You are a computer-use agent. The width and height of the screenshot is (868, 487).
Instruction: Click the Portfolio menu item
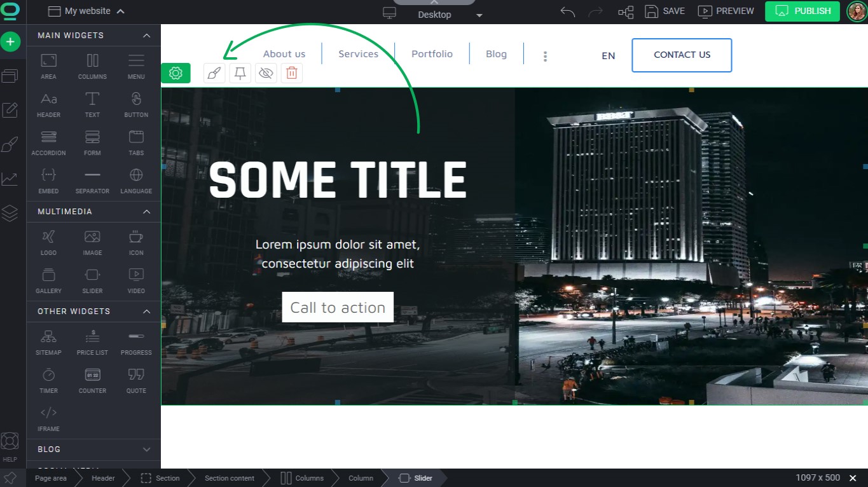(x=432, y=54)
